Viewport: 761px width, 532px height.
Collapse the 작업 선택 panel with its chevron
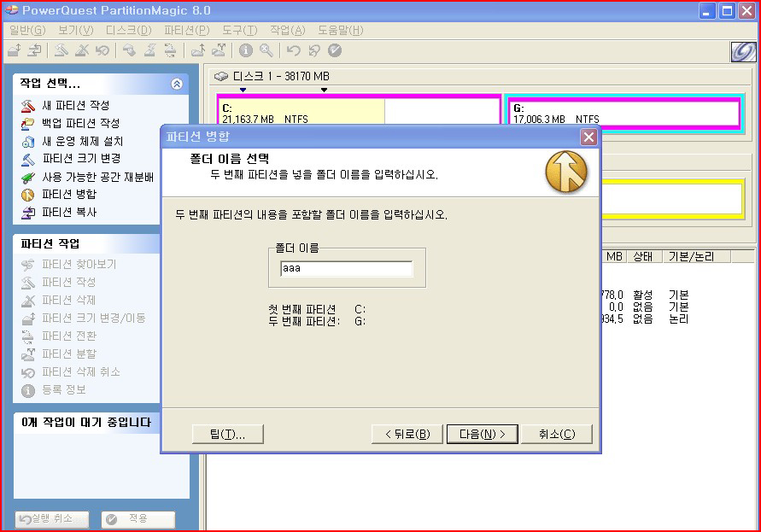coord(177,84)
